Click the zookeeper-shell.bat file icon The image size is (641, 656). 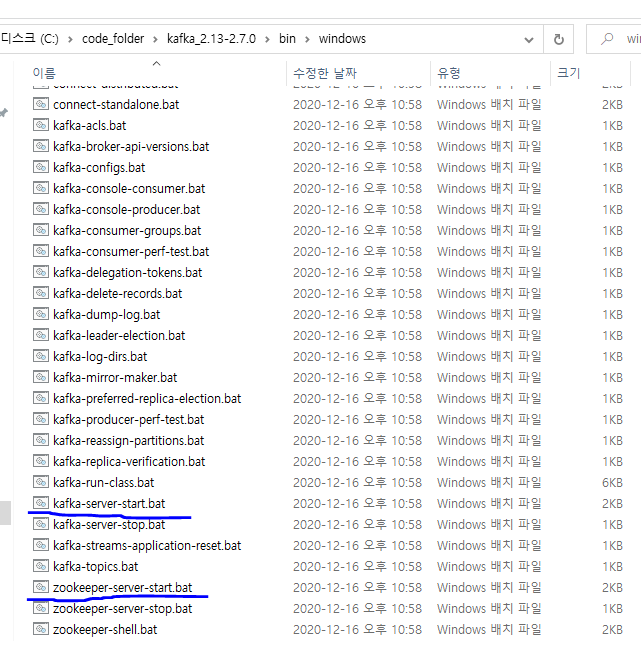[41, 629]
